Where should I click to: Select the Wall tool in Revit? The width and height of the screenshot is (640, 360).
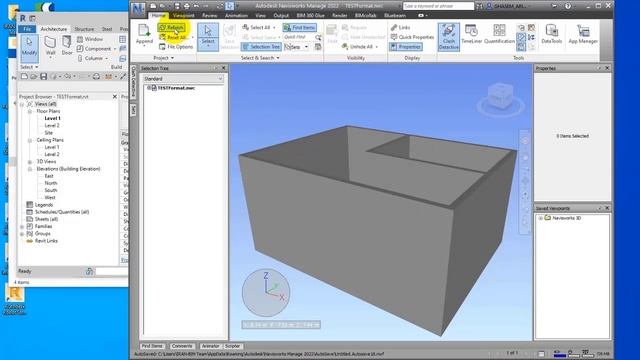(x=50, y=46)
